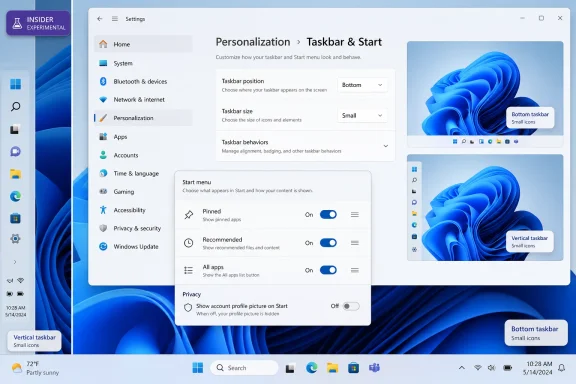
Task: Open Chat app on vertical taskbar
Action: pos(15,151)
